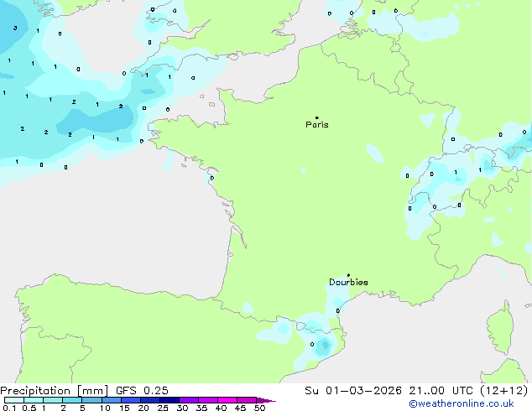The image size is (532, 411).
Task: Click the "(12+12)" forecast run text
Action: 504,391
